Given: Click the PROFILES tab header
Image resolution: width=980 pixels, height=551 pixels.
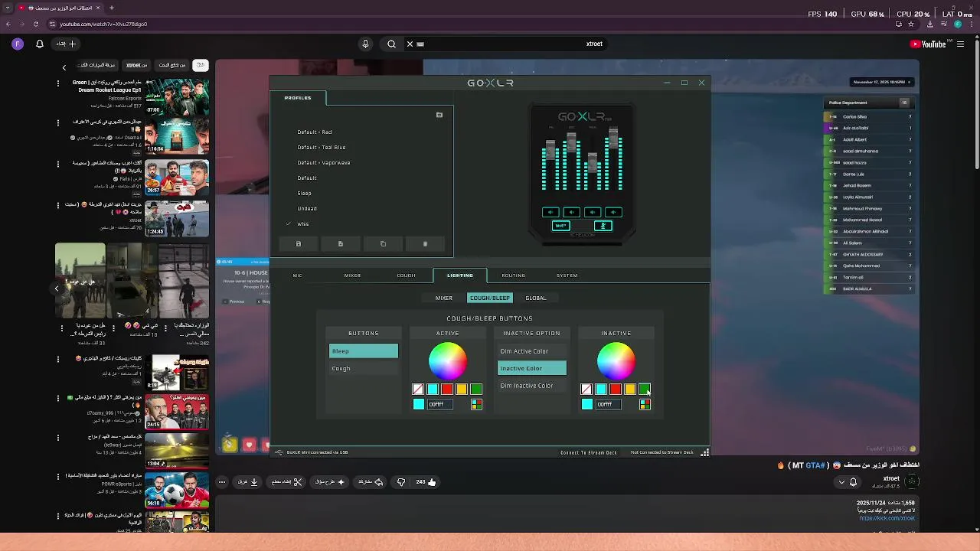Looking at the screenshot, I should [298, 98].
